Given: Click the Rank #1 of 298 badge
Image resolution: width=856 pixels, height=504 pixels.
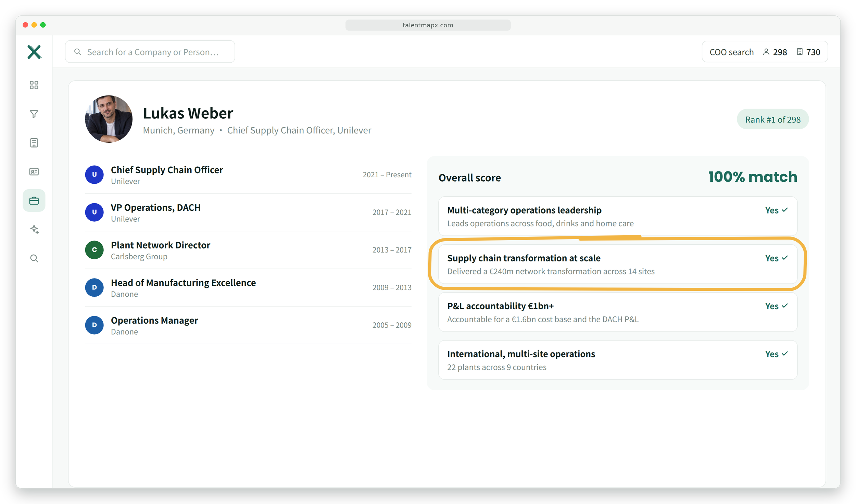Looking at the screenshot, I should [x=772, y=119].
